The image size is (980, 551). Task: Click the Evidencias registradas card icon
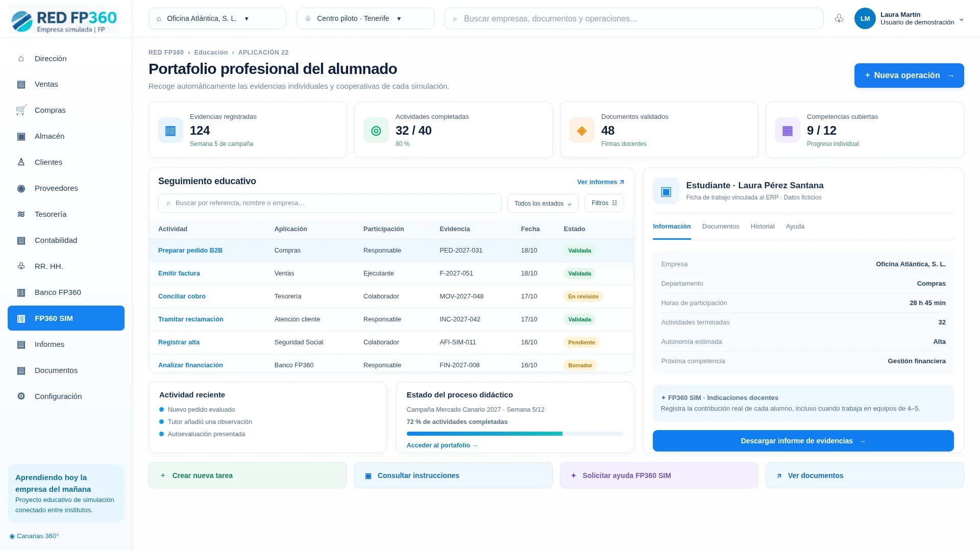pos(170,131)
